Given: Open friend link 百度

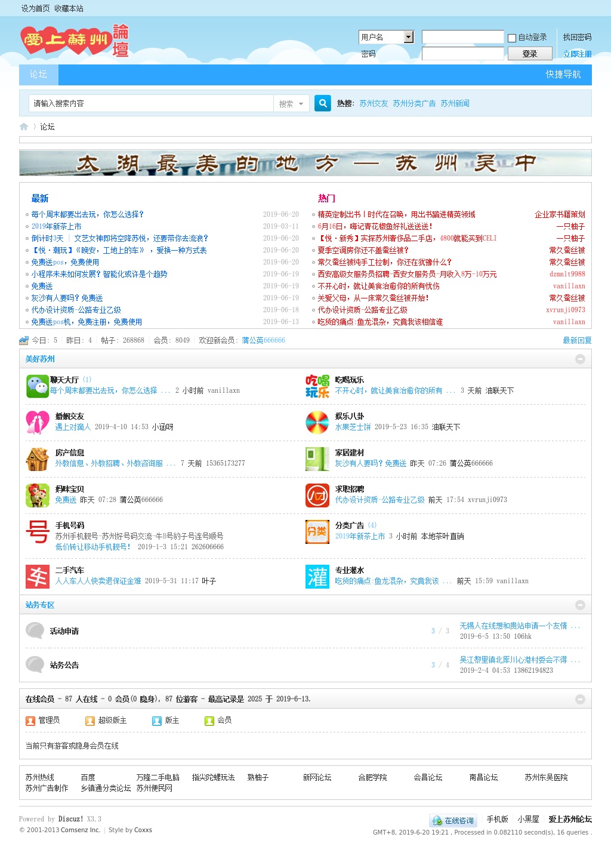Looking at the screenshot, I should click(x=88, y=777).
